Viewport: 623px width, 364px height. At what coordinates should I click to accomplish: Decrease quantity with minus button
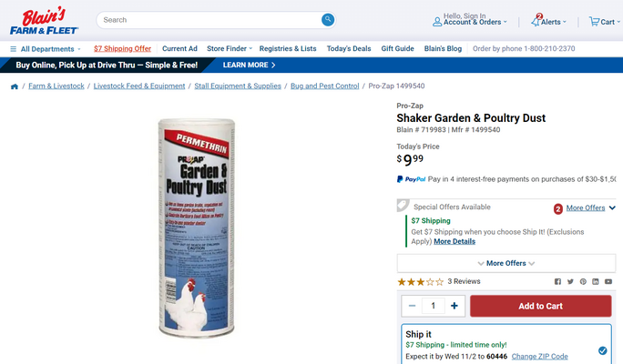pos(412,306)
